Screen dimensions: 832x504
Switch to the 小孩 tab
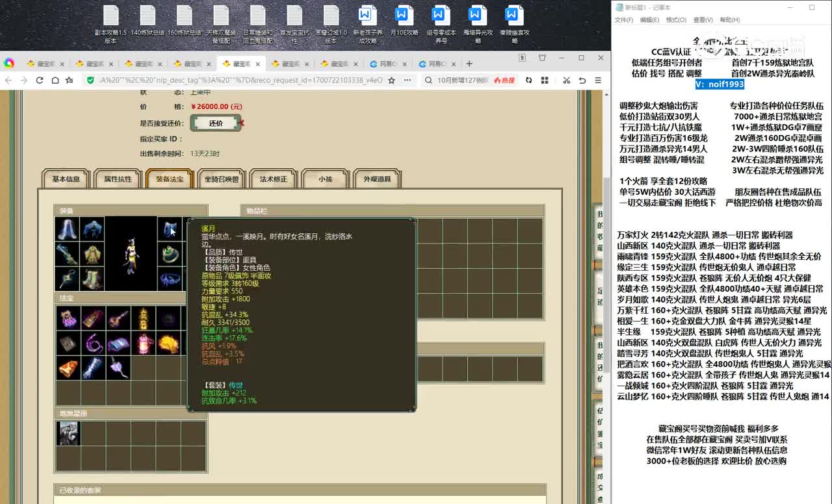click(325, 179)
